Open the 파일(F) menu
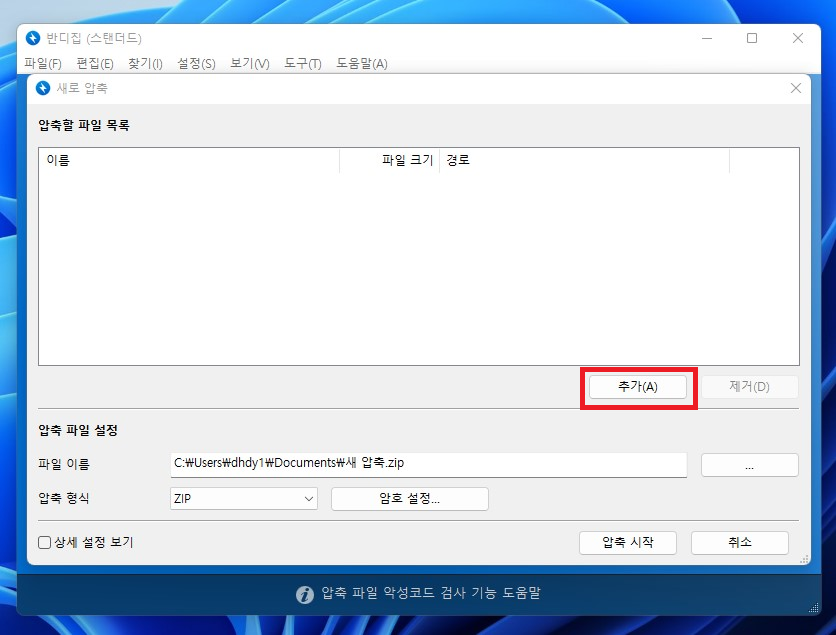836x635 pixels. point(43,64)
